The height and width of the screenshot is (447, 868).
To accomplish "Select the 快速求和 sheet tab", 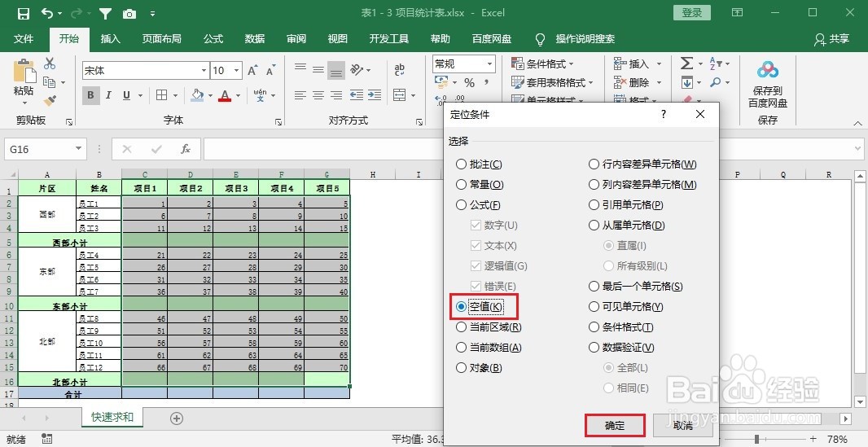I will (x=112, y=417).
